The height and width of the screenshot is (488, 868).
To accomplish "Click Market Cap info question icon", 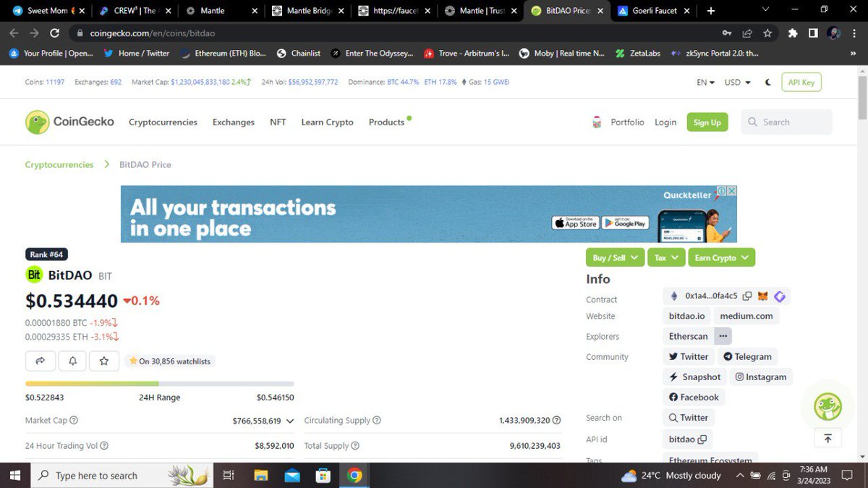I will pos(74,421).
